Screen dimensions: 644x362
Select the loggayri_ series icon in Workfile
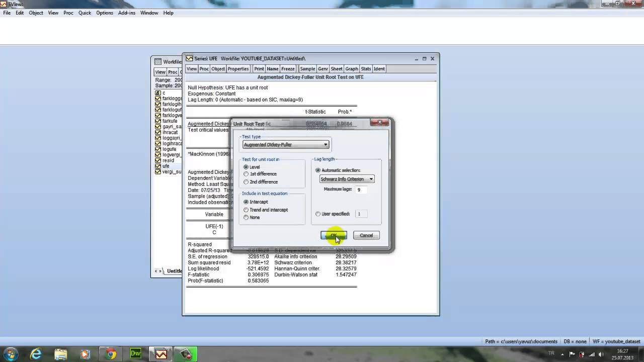tap(157, 138)
